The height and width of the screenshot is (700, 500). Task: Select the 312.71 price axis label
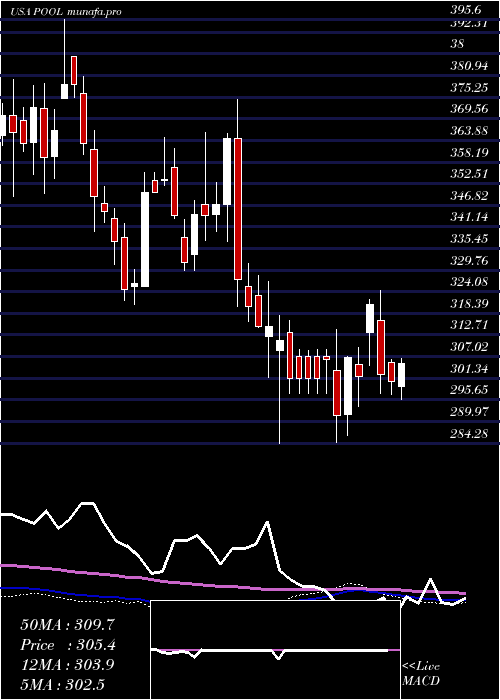click(x=469, y=325)
